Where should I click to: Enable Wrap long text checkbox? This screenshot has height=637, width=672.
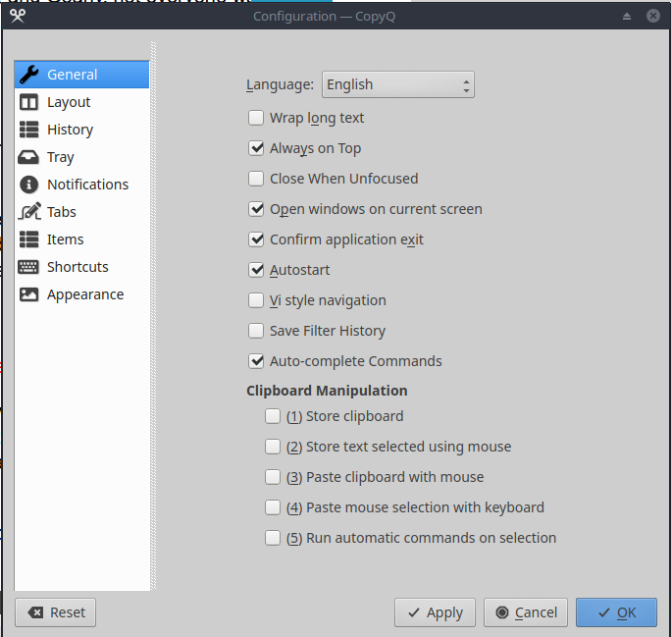tap(256, 118)
